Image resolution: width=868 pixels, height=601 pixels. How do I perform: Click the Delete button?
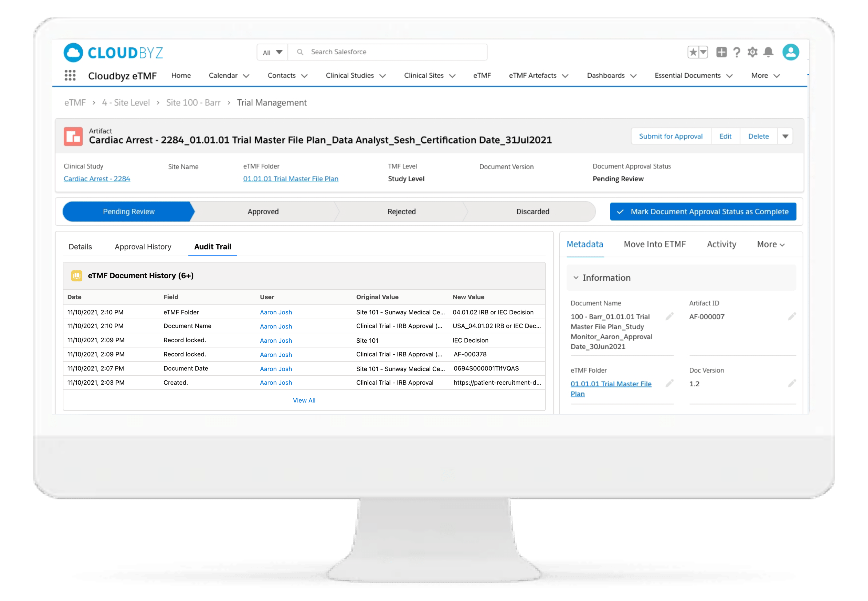tap(758, 136)
